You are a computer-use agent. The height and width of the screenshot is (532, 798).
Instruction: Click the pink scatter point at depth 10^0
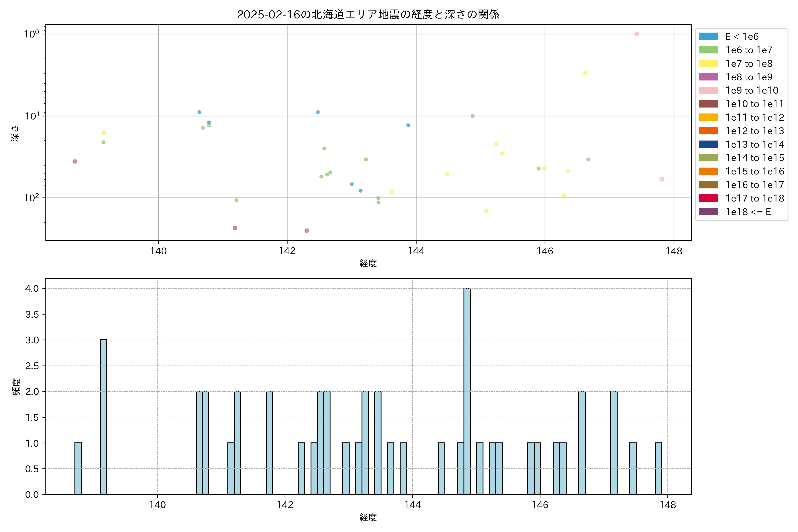[x=636, y=34]
